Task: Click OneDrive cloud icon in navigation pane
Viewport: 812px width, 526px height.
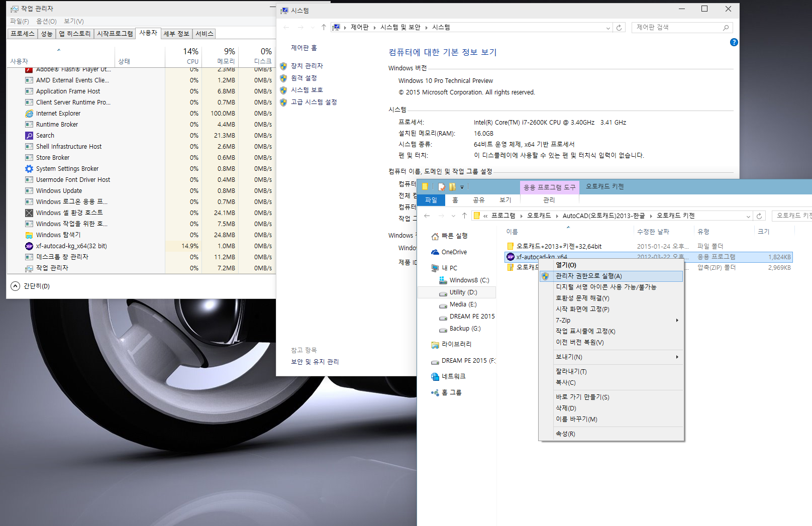Action: coord(435,252)
